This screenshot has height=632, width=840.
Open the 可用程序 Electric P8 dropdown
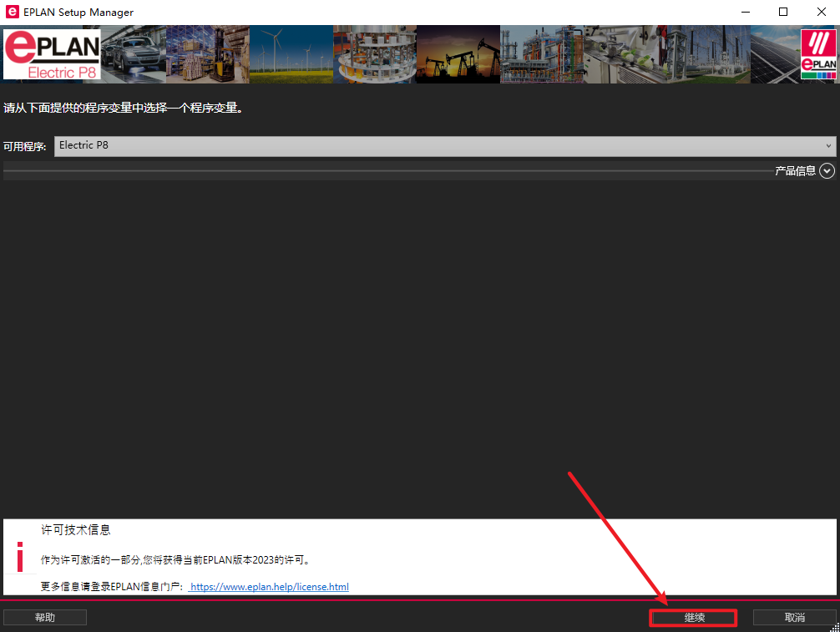pos(445,145)
